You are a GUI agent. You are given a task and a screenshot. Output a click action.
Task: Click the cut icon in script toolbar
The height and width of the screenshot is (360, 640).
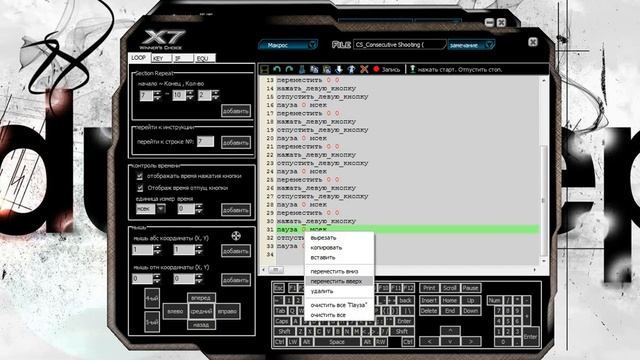pyautogui.click(x=302, y=69)
